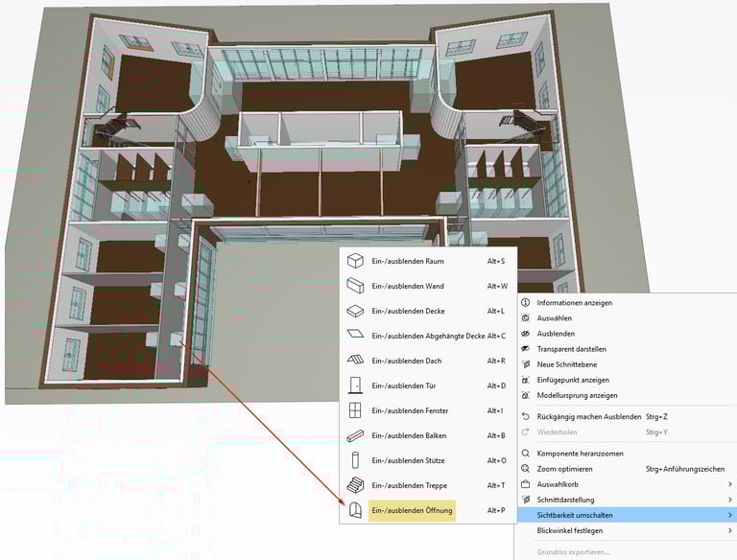
Task: Click the Strg+Z shortcut text
Action: pos(656,416)
